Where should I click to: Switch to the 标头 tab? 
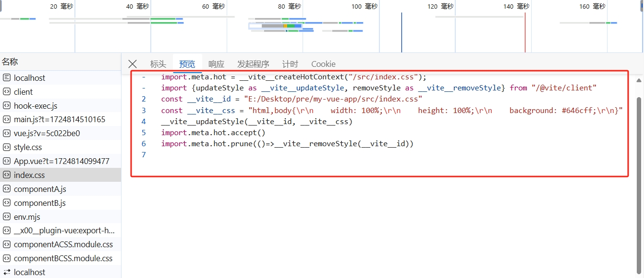coord(158,64)
